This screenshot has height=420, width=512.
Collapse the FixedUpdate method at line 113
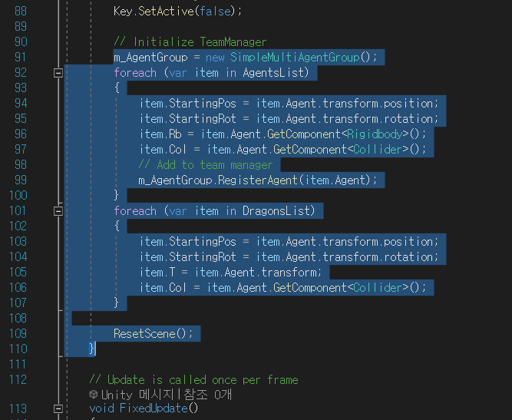click(x=58, y=408)
